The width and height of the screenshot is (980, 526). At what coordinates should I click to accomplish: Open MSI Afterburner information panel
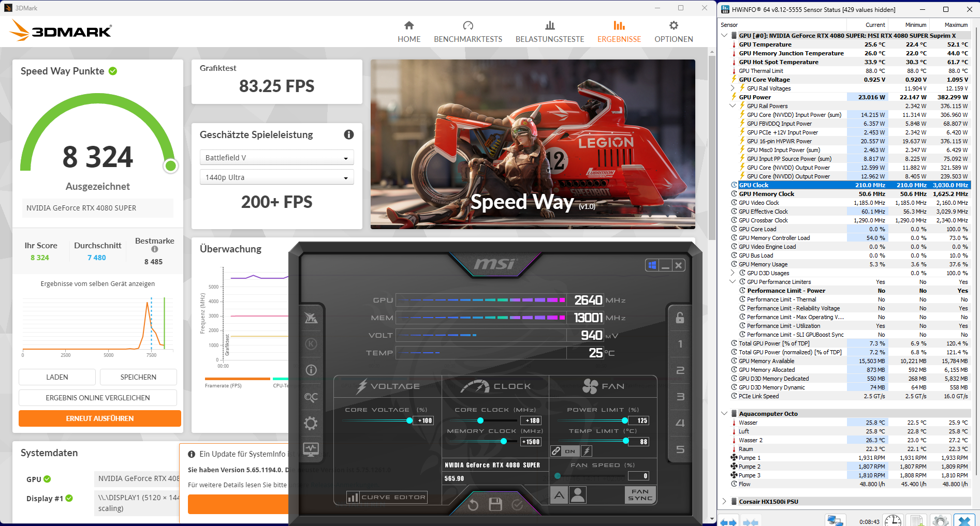(311, 370)
